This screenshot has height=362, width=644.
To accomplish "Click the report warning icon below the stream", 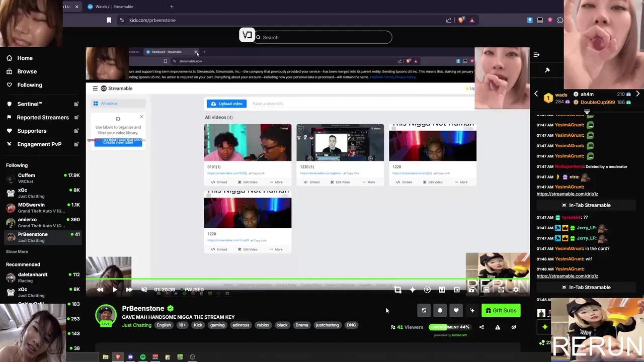I will [498, 327].
